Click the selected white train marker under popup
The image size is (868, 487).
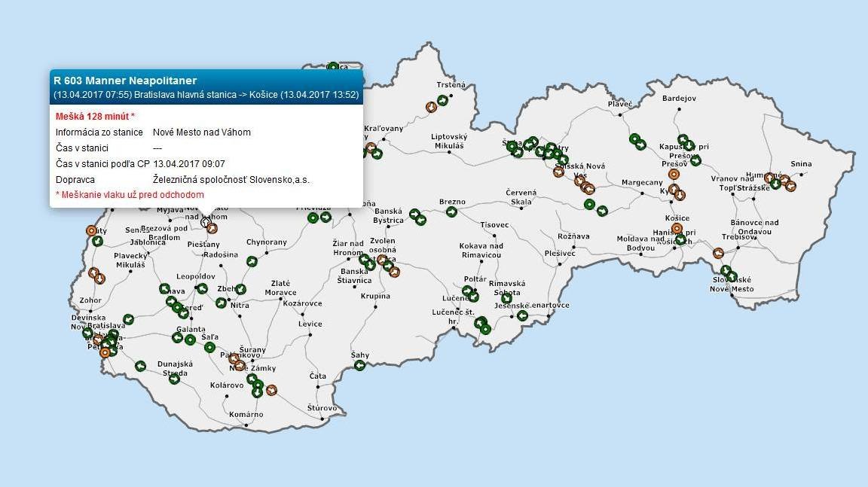click(205, 222)
